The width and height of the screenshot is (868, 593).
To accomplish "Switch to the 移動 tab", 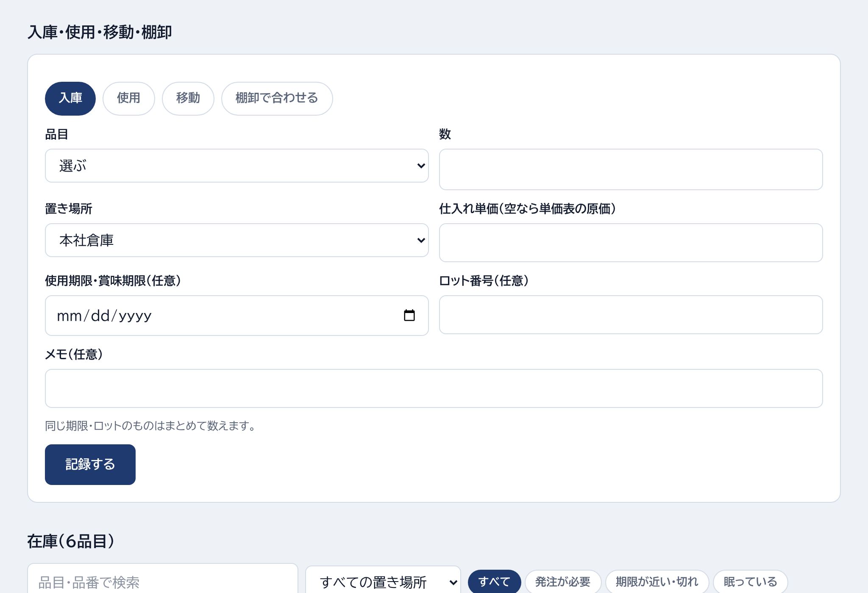I will pyautogui.click(x=188, y=98).
